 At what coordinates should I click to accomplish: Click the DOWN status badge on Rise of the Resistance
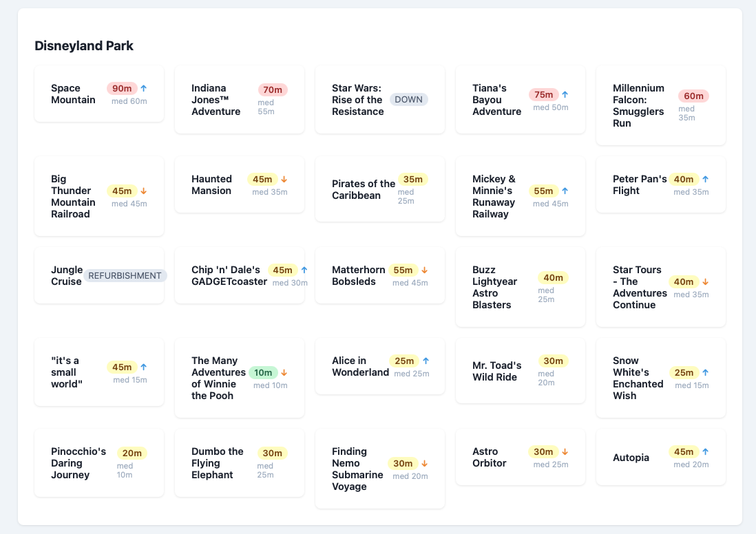click(409, 99)
